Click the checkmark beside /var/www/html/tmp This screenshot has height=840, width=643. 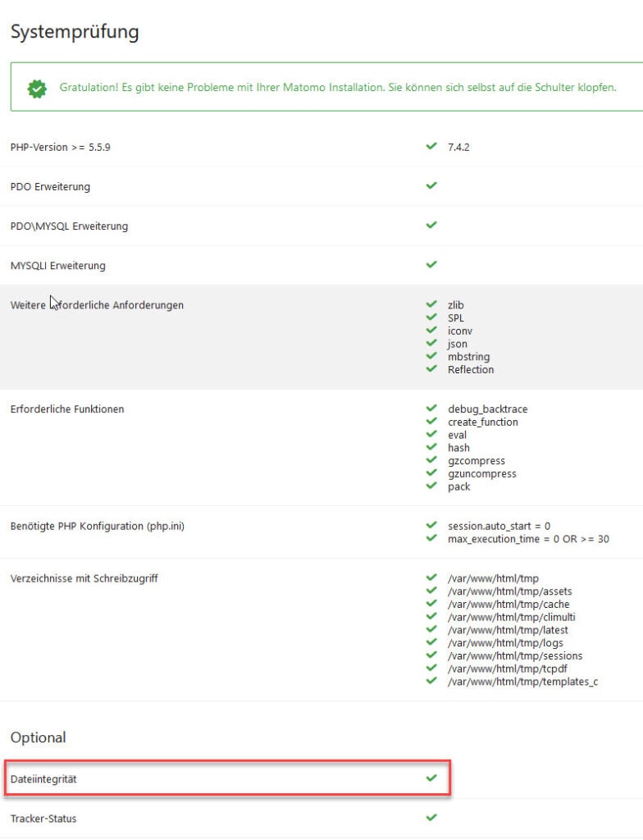click(431, 577)
